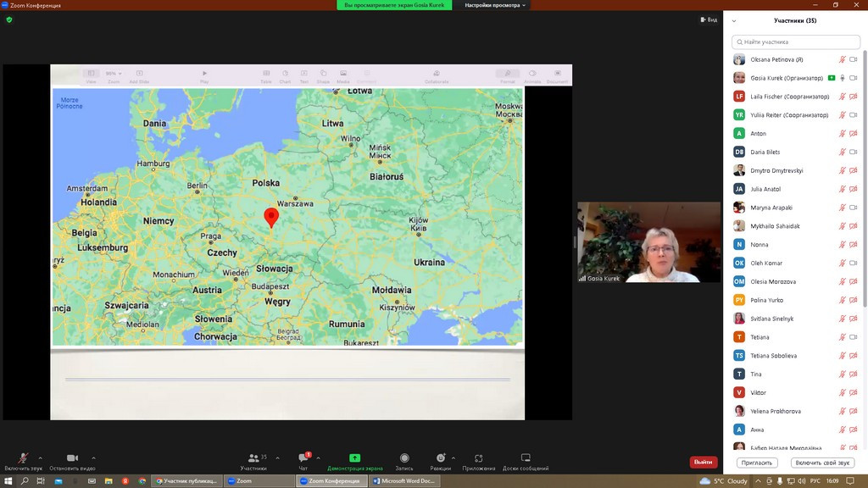Expand audio options arrow beside Включить звук
The height and width of the screenshot is (488, 868).
pos(40,457)
